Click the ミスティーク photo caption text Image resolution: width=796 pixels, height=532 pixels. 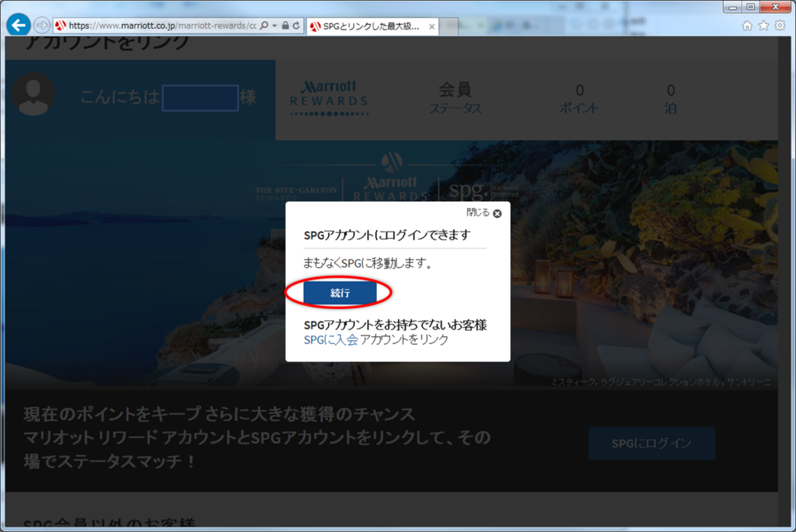pyautogui.click(x=661, y=382)
